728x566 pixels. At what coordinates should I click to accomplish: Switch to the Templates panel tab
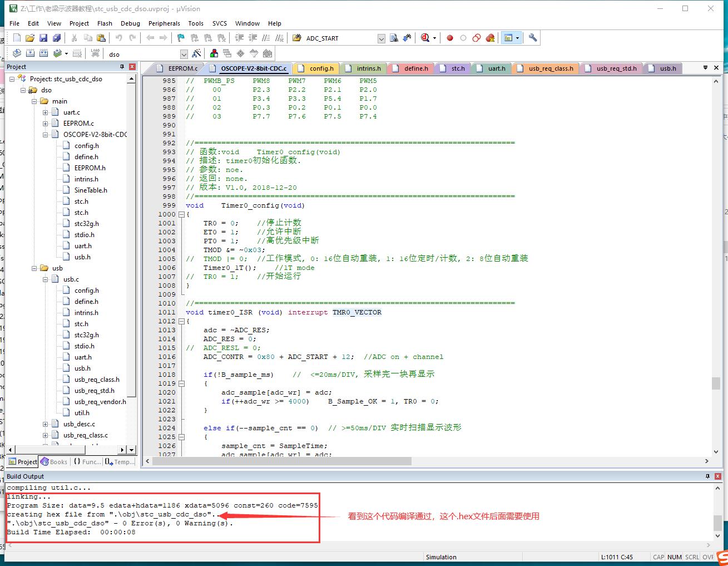coord(120,462)
